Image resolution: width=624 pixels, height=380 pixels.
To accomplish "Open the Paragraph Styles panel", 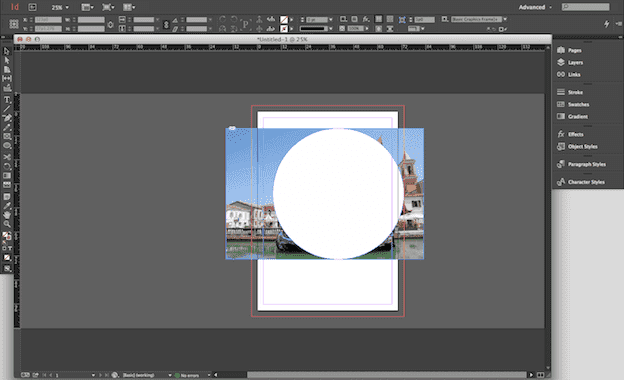I will 587,164.
